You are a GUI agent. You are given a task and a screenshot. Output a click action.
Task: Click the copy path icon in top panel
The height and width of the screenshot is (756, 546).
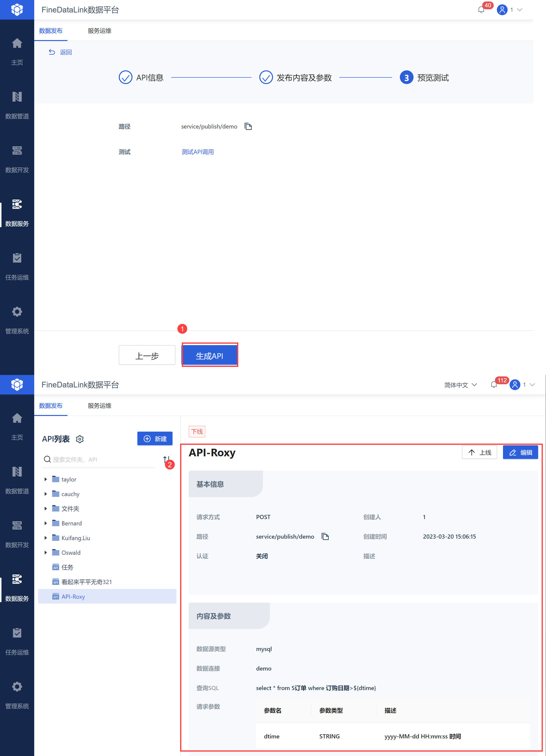click(x=248, y=126)
